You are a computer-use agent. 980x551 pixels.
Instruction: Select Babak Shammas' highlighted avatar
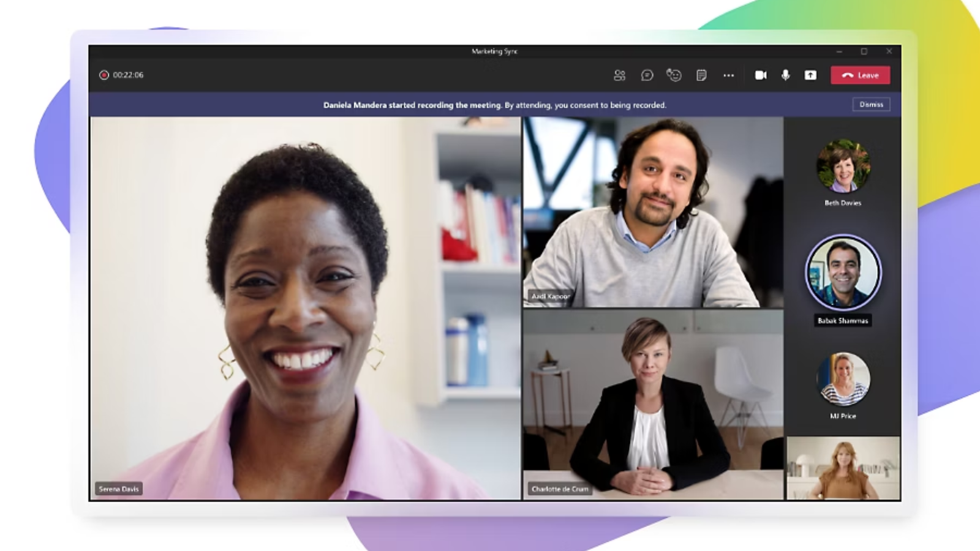tap(843, 273)
